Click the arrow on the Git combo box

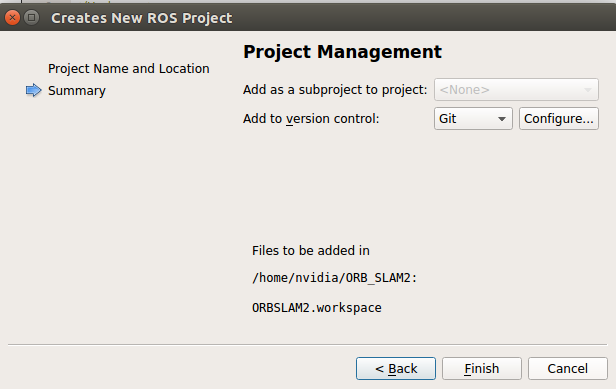(502, 119)
